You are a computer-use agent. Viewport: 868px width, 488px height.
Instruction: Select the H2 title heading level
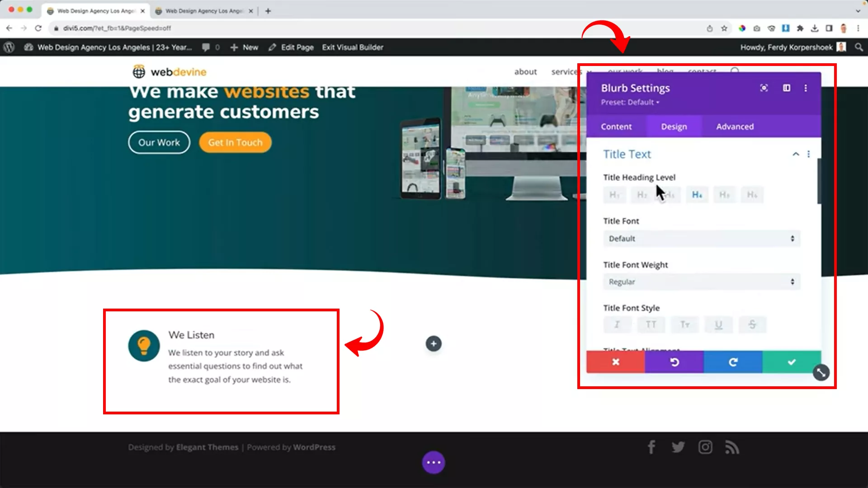tap(642, 195)
